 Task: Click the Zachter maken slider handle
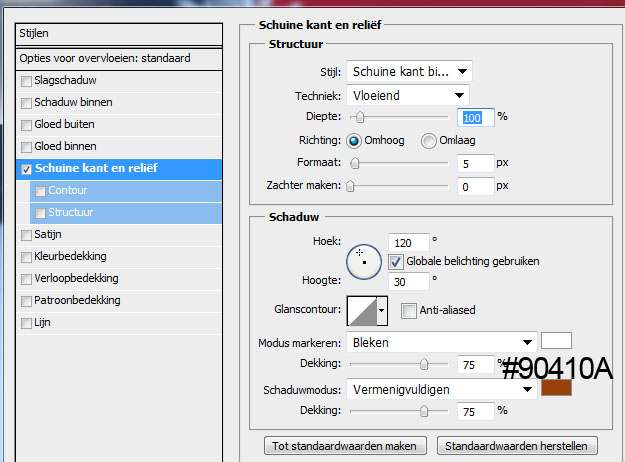(x=350, y=186)
